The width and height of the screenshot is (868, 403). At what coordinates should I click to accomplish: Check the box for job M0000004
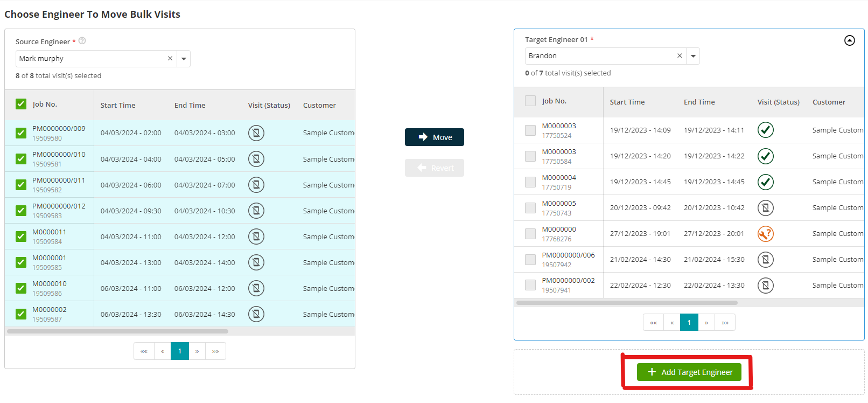tap(530, 182)
